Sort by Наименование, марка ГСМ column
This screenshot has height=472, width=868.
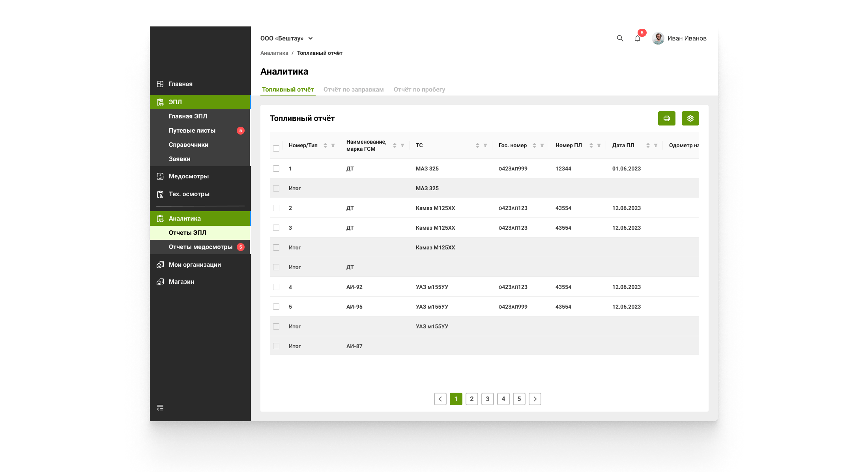click(395, 146)
